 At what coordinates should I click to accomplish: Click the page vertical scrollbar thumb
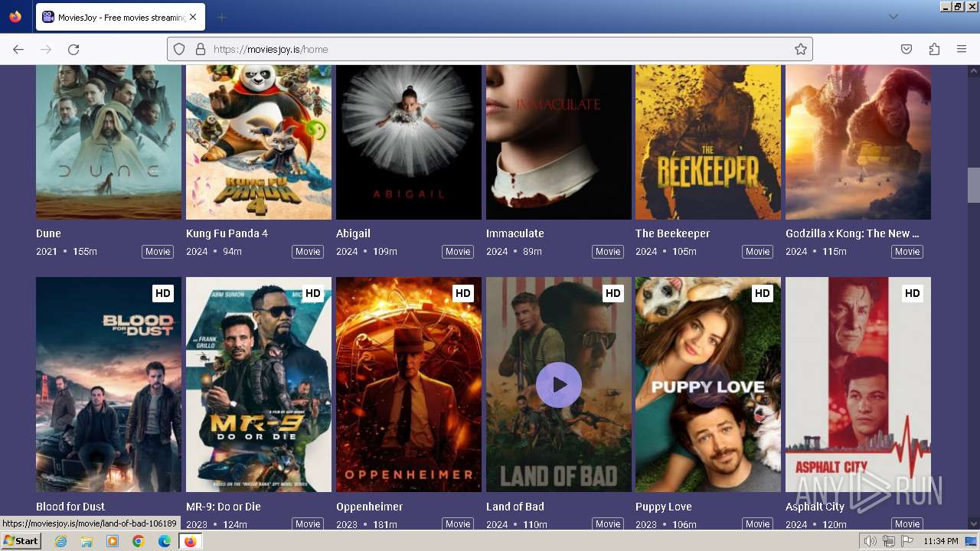[974, 185]
